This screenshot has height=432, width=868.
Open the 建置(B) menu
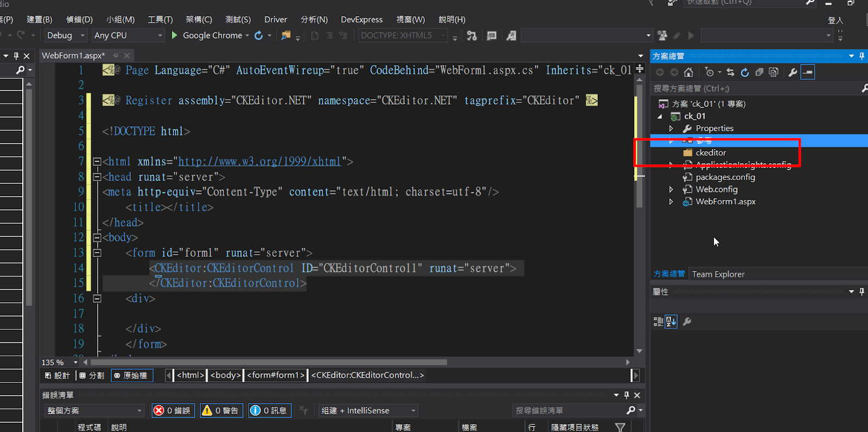pos(40,20)
